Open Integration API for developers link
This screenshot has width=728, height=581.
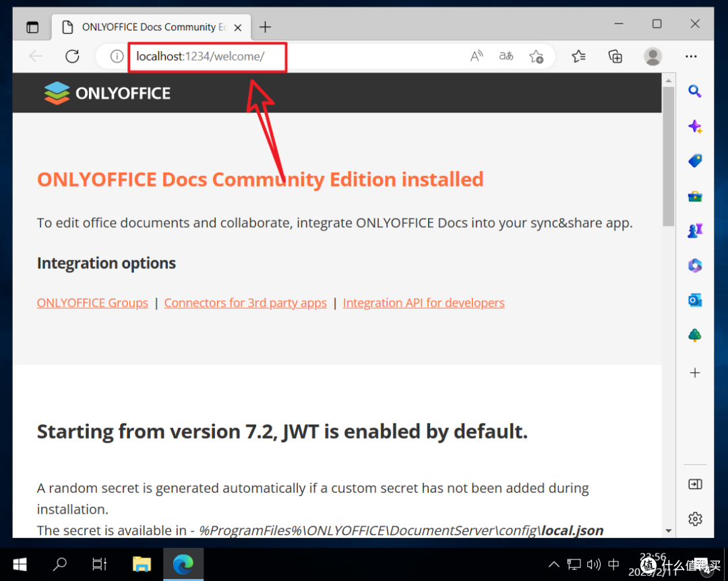(x=423, y=303)
